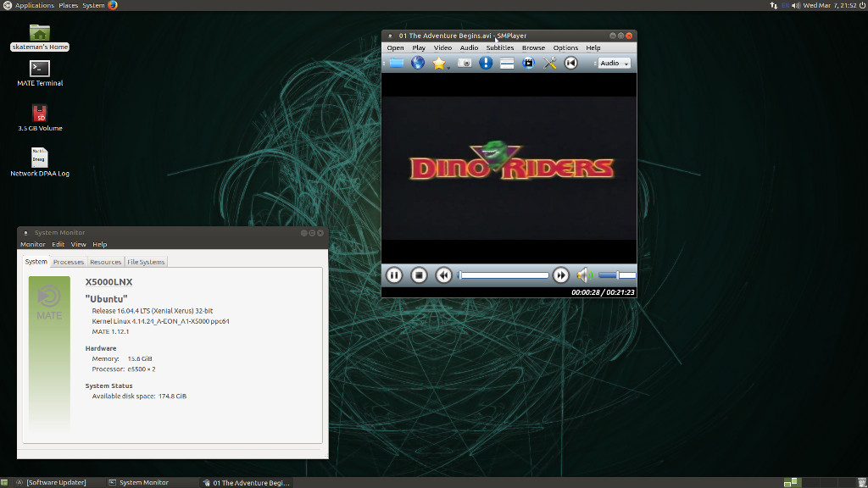Viewport: 868px width, 488px height.
Task: Show file information via the blue exclamation icon
Action: coord(486,63)
